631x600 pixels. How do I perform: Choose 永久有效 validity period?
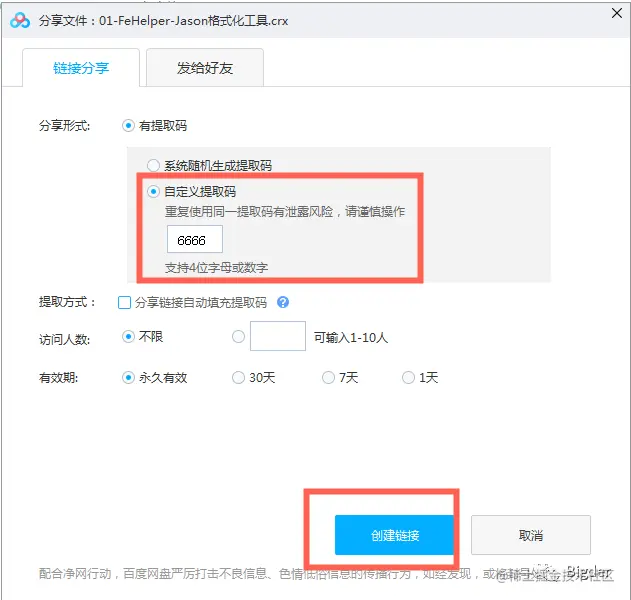click(x=128, y=377)
